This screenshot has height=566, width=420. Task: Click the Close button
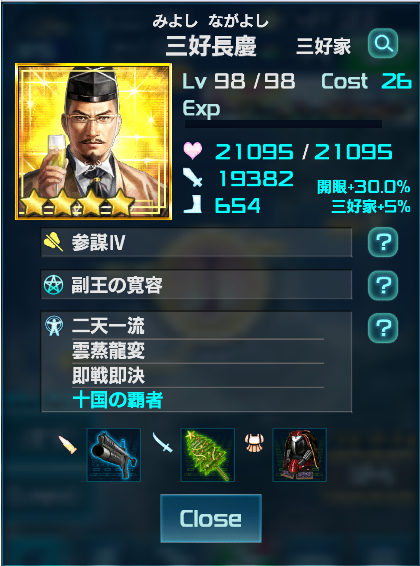(211, 518)
